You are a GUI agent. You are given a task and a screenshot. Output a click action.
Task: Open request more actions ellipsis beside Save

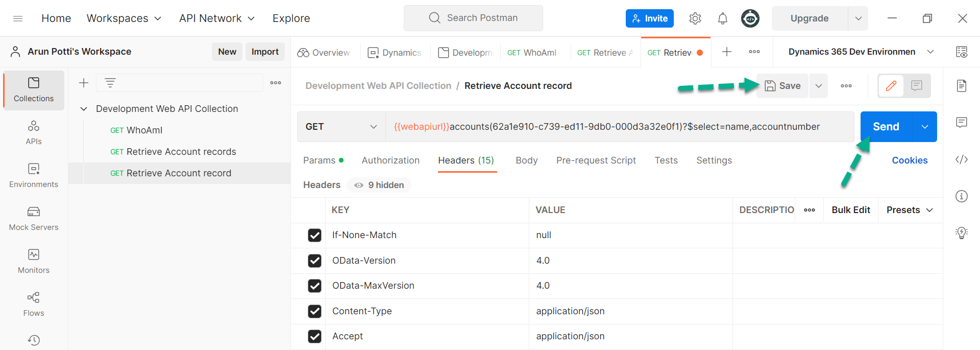click(846, 86)
